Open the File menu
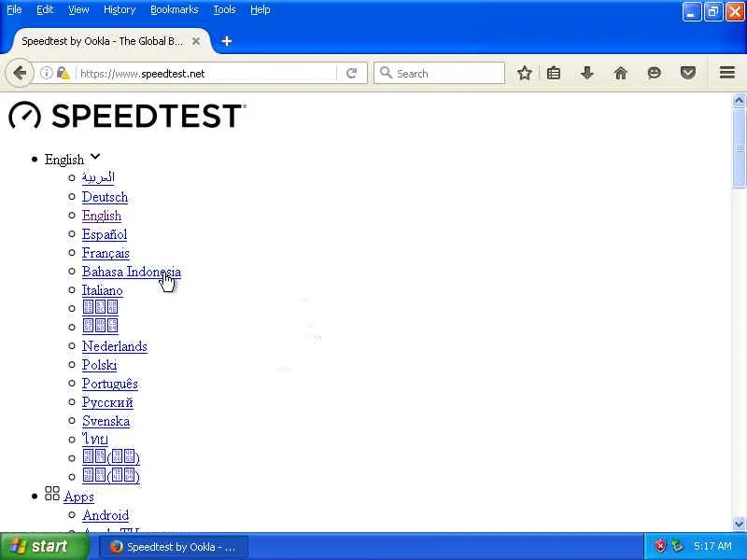Image resolution: width=747 pixels, height=560 pixels. click(x=14, y=9)
